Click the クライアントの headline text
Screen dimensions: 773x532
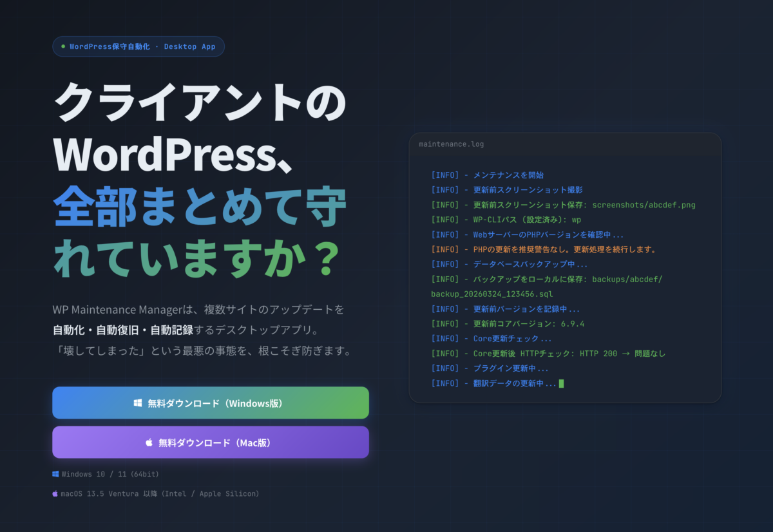200,102
